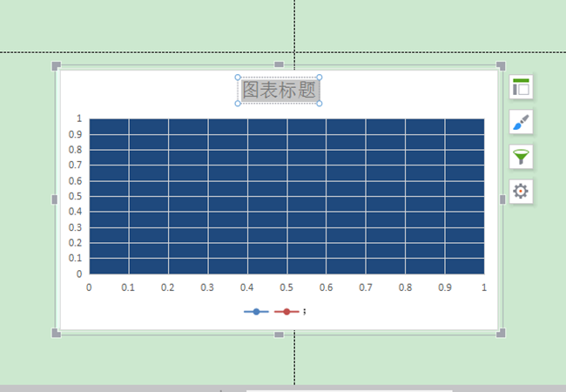
Task: Click the bottom-middle chart resize handle
Action: (x=279, y=335)
